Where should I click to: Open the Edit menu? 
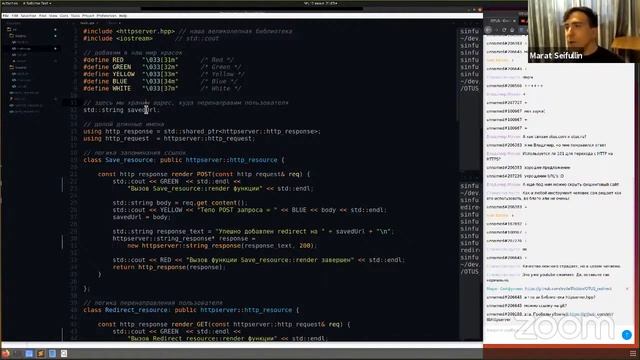[x=15, y=16]
